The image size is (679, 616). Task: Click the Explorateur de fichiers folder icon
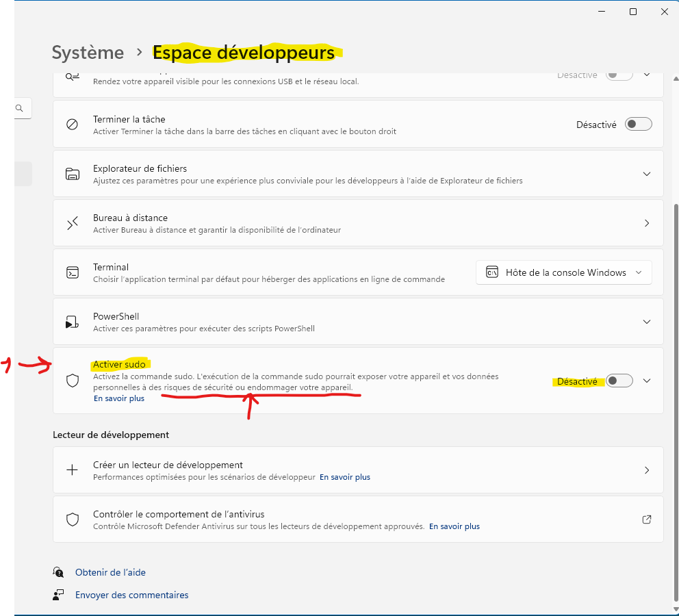tap(73, 174)
